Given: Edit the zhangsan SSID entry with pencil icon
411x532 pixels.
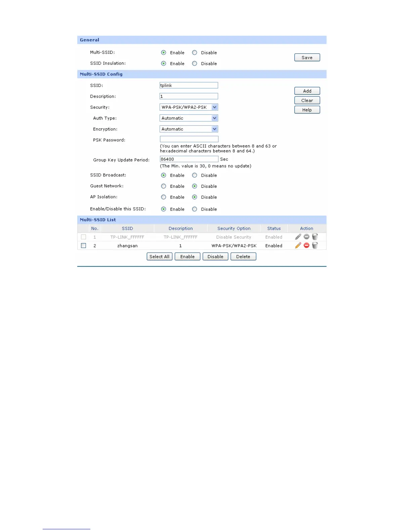Looking at the screenshot, I should 298,246.
